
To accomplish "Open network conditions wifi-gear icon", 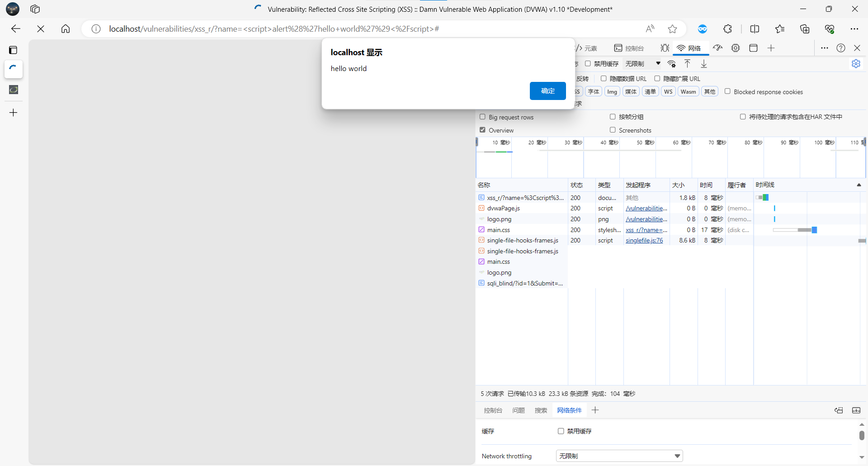I will click(672, 64).
